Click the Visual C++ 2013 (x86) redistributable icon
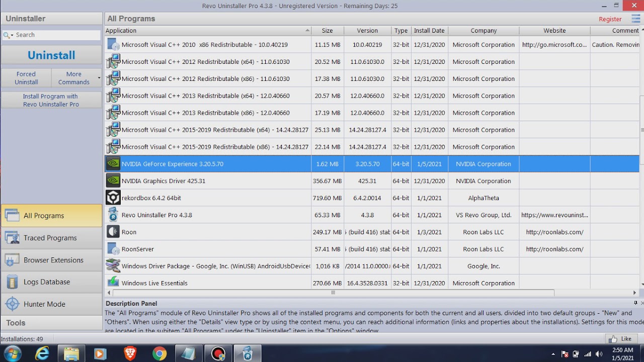 point(113,113)
